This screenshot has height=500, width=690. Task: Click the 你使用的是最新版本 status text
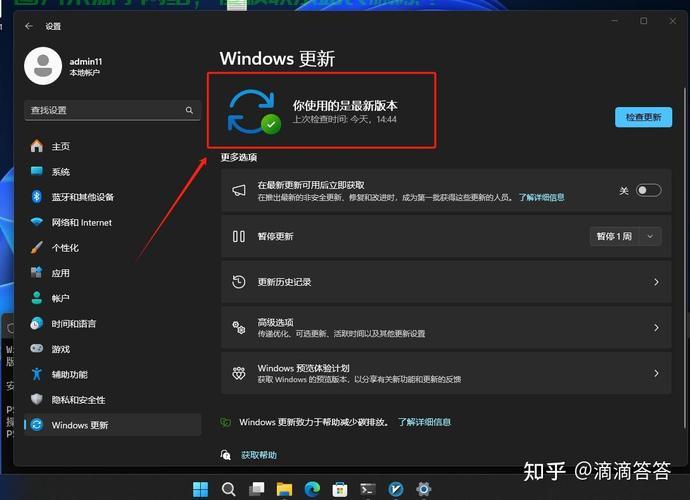pyautogui.click(x=345, y=105)
